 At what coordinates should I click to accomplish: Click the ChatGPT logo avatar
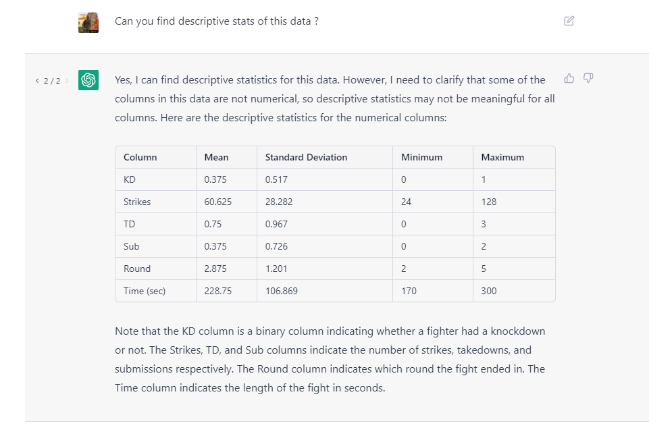coord(89,80)
